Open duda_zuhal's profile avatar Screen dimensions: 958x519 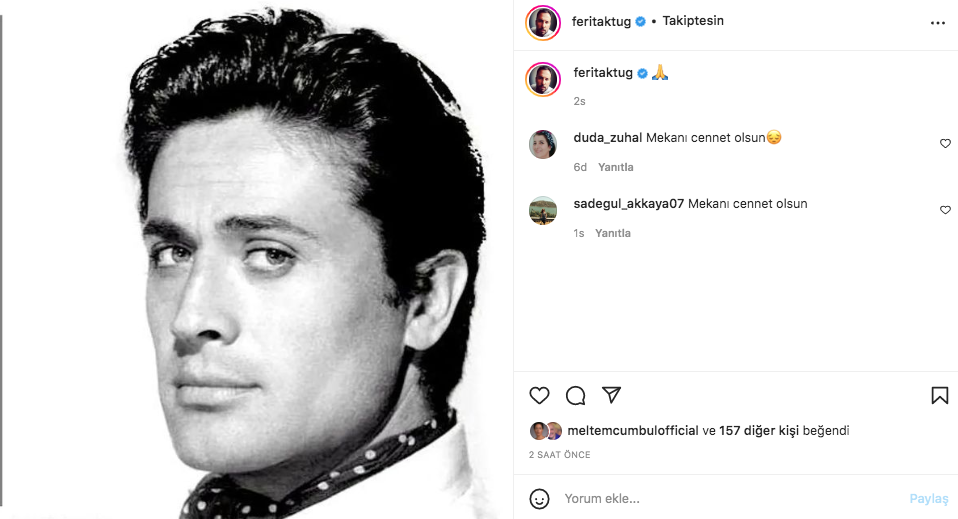[x=542, y=144]
